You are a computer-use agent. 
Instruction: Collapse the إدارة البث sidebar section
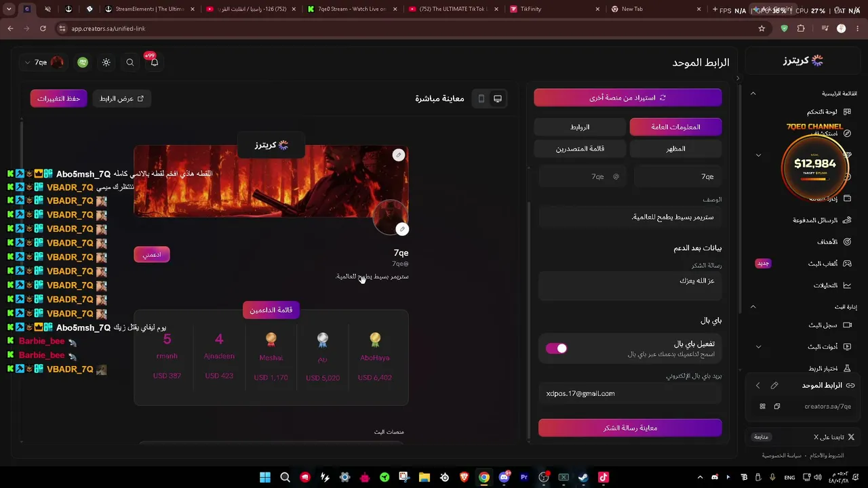click(753, 307)
